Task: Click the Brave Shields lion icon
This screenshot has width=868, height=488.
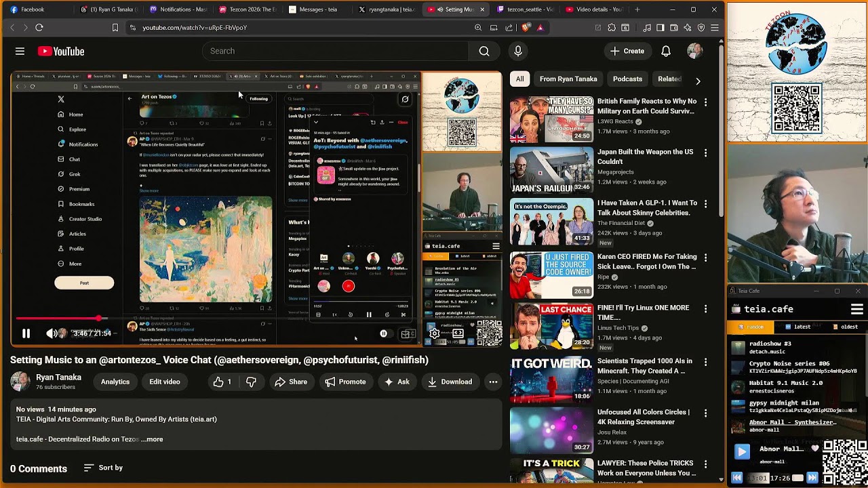Action: pos(526,28)
